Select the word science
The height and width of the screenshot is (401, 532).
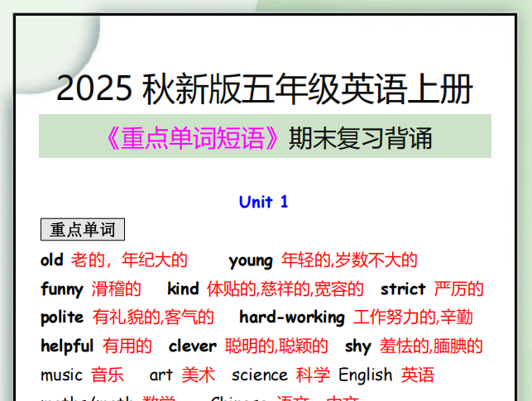click(x=259, y=375)
